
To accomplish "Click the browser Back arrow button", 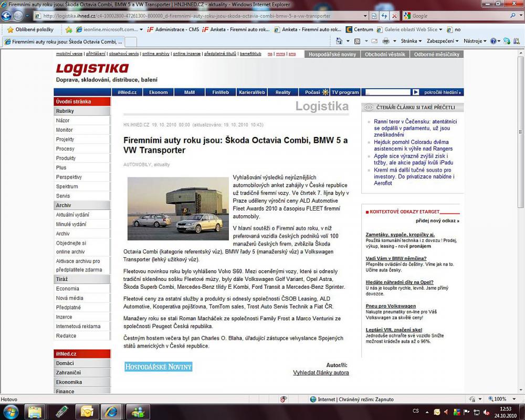I will tap(6, 16).
